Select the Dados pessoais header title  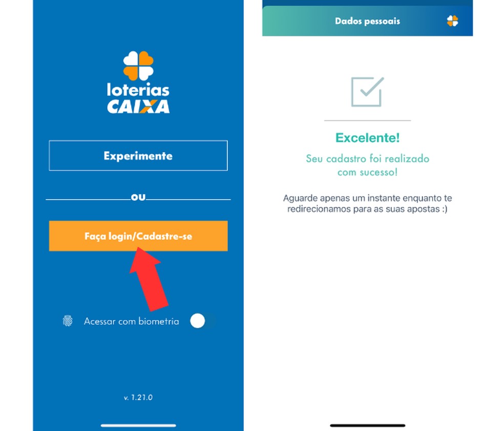367,21
